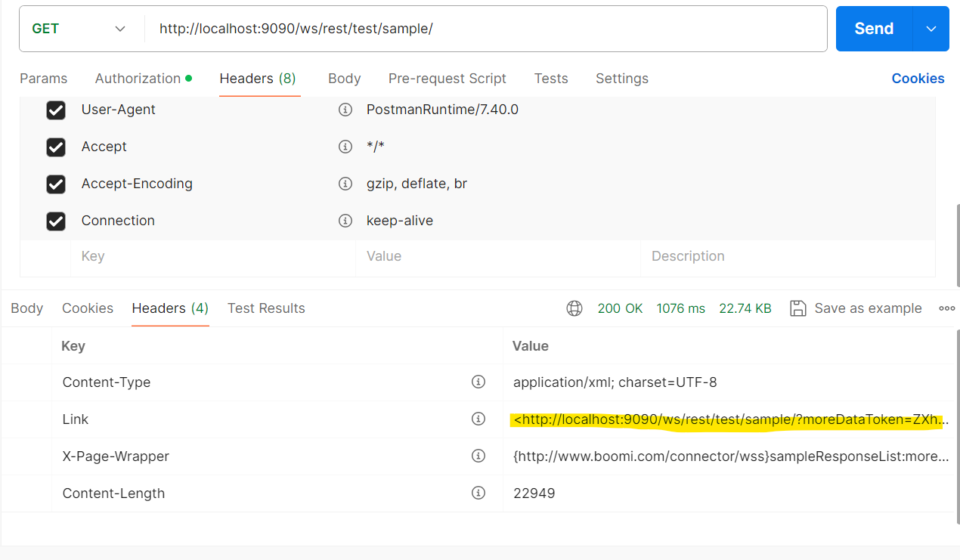This screenshot has width=960, height=560.
Task: Uncheck the User-Agent header checkbox
Action: click(56, 110)
